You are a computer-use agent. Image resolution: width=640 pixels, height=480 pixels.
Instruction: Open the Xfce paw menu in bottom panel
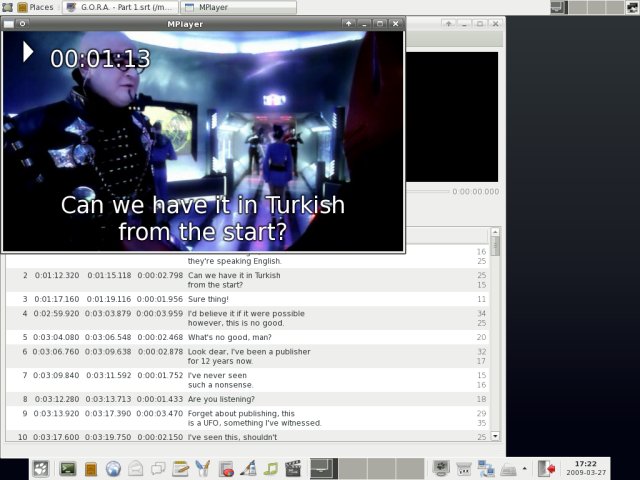point(41,469)
